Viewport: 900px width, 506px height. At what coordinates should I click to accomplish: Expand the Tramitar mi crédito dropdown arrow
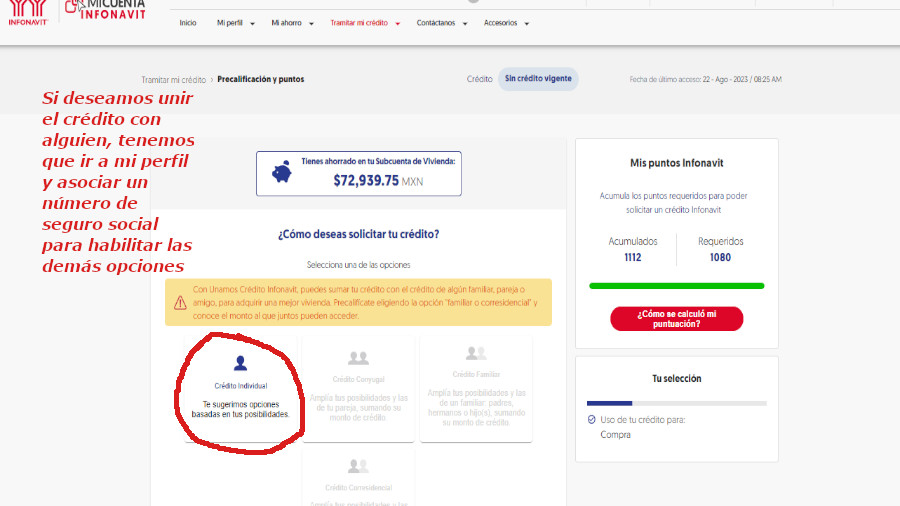point(397,24)
